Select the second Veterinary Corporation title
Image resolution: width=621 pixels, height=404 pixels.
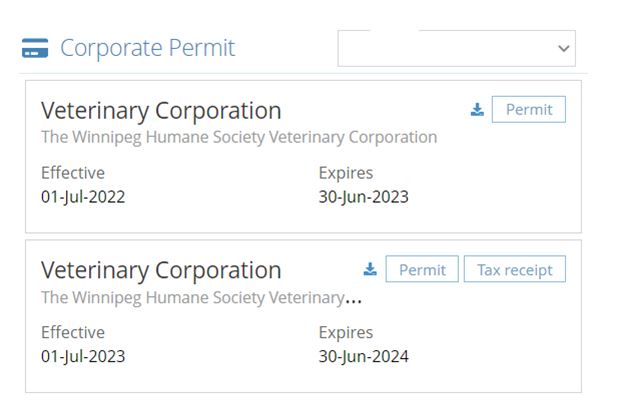(161, 270)
